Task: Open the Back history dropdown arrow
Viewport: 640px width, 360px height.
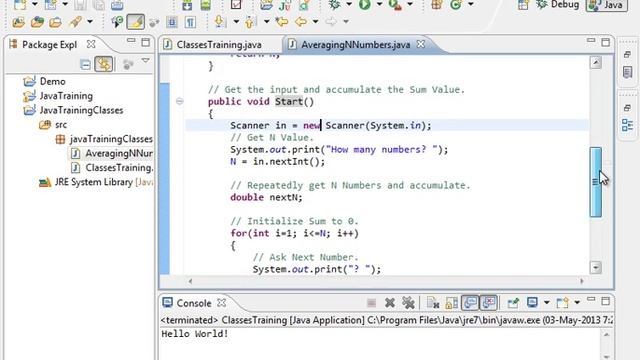Action: pyautogui.click(x=316, y=22)
